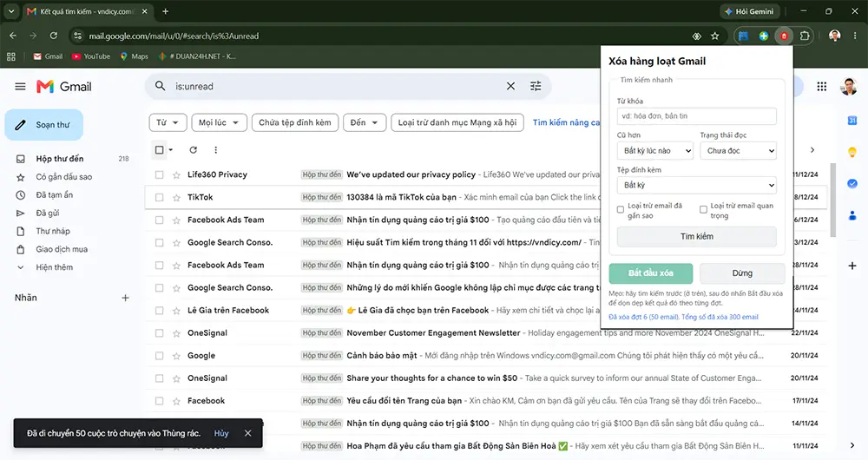Undo with Hủy link in notification
Screen dimensions: 868x460
click(x=220, y=433)
